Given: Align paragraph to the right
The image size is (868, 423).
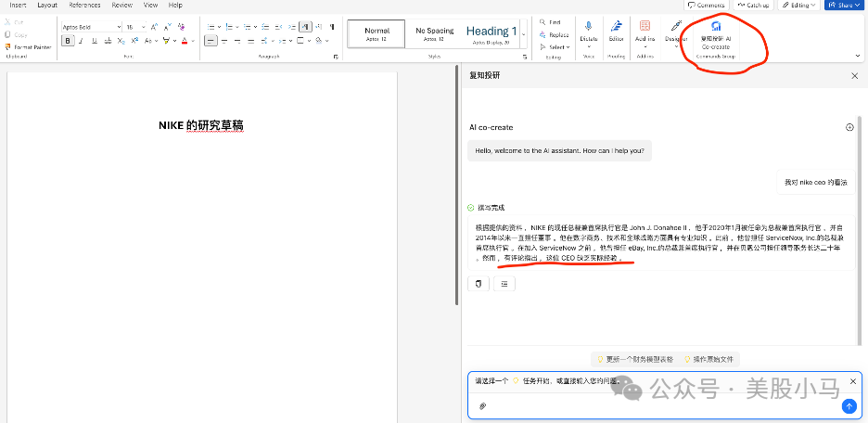Looking at the screenshot, I should 237,41.
